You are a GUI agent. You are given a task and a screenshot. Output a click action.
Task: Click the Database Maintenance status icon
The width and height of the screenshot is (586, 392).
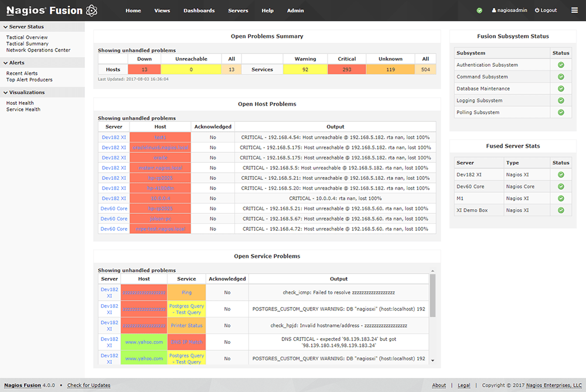(561, 89)
